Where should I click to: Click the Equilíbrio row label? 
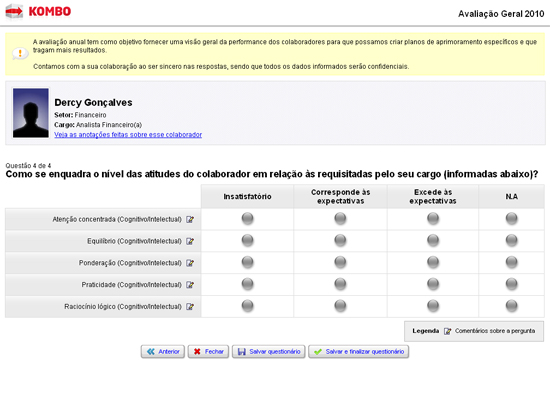pyautogui.click(x=134, y=241)
